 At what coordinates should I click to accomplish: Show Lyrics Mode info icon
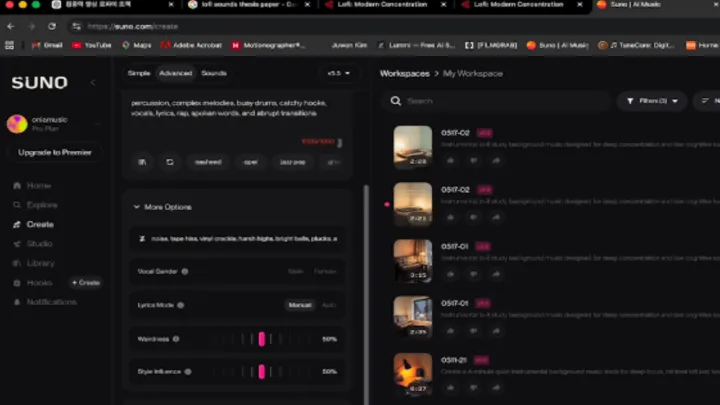181,305
